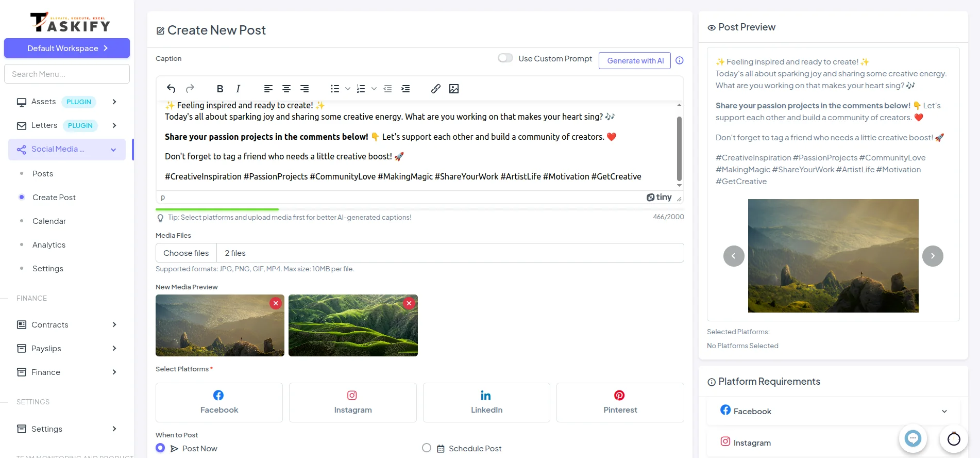Viewport: 980px width, 458px height.
Task: Center align the caption text
Action: (286, 89)
